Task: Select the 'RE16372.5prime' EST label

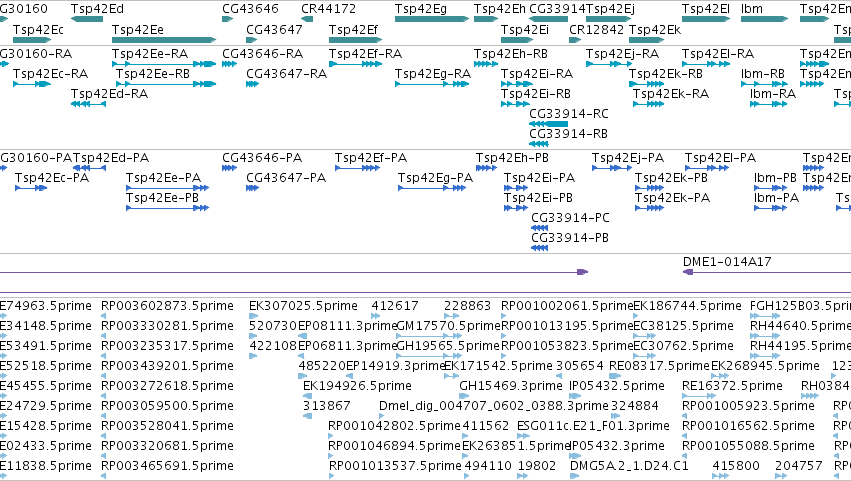Action: tap(732, 386)
